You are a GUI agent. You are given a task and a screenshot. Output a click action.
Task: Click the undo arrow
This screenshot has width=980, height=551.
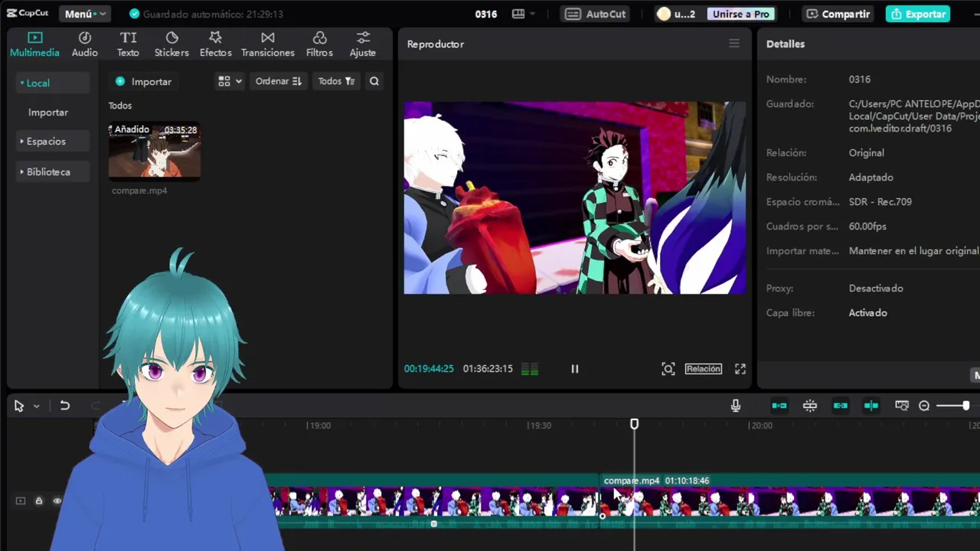65,406
